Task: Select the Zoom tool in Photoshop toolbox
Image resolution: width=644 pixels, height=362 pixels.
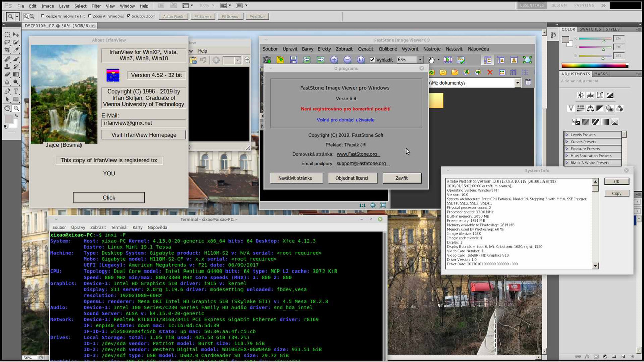Action: coord(16,108)
